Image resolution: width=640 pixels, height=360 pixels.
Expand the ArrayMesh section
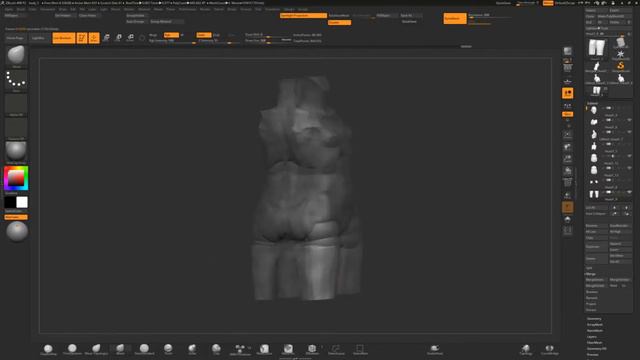point(595,325)
